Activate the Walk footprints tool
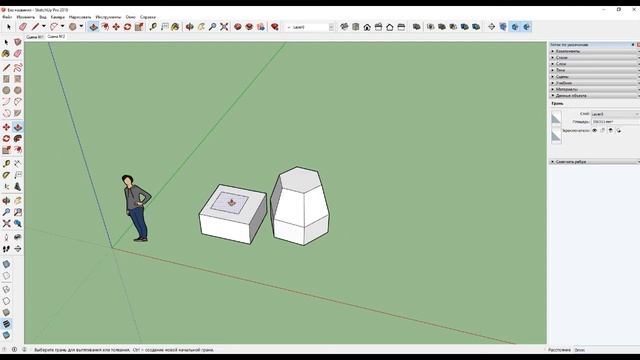The image size is (640, 360). (x=6, y=249)
